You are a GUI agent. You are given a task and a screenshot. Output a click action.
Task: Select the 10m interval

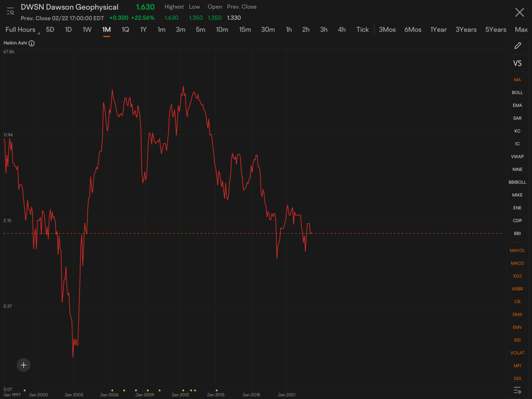pyautogui.click(x=222, y=30)
